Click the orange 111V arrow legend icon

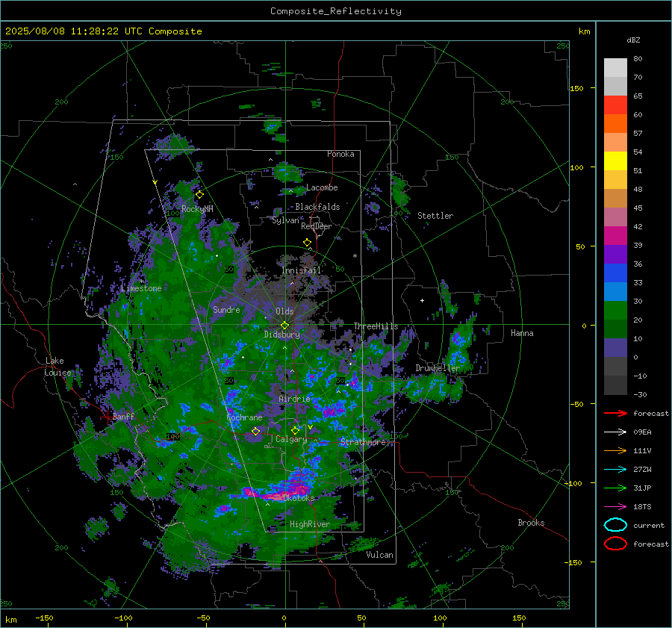pos(615,450)
